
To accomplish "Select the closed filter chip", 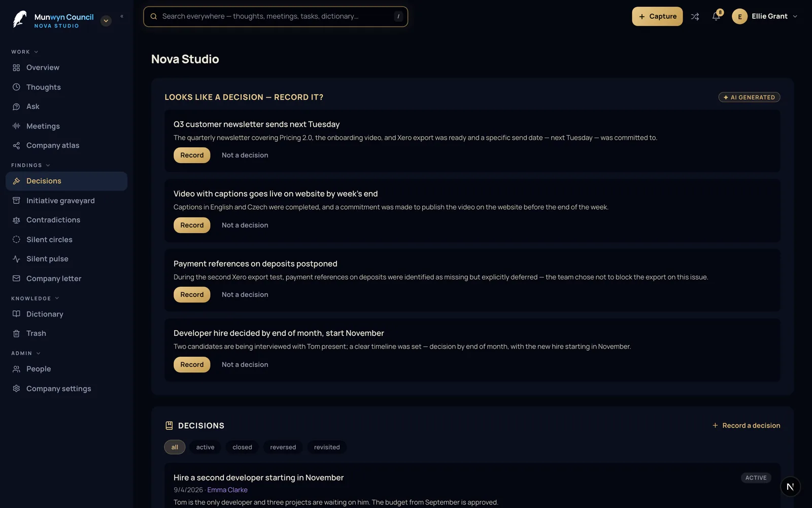I will (x=242, y=447).
